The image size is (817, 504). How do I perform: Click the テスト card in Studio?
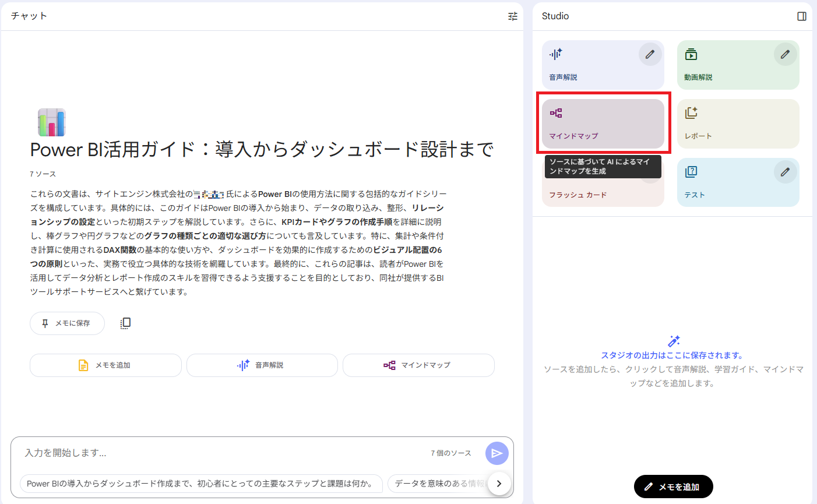point(738,182)
